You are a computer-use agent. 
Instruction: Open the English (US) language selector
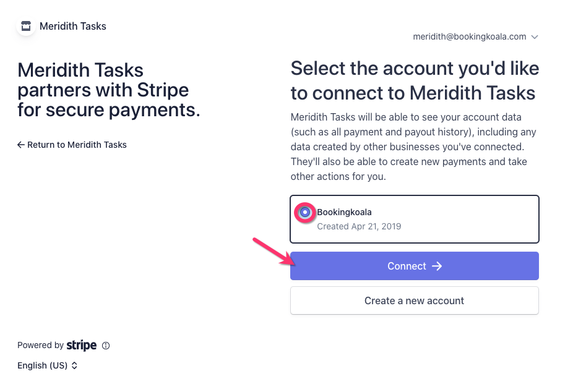(x=42, y=365)
